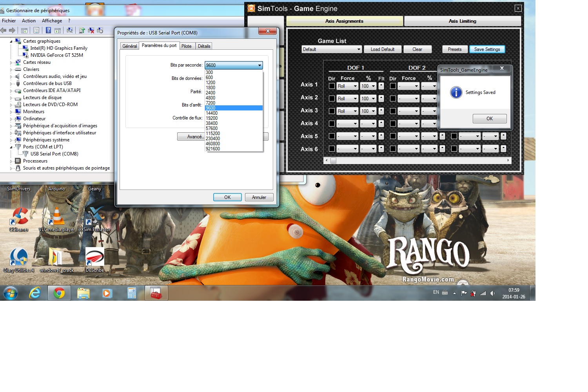Open the Affichage menu in Device Manager
The height and width of the screenshot is (392, 588).
pyautogui.click(x=52, y=21)
